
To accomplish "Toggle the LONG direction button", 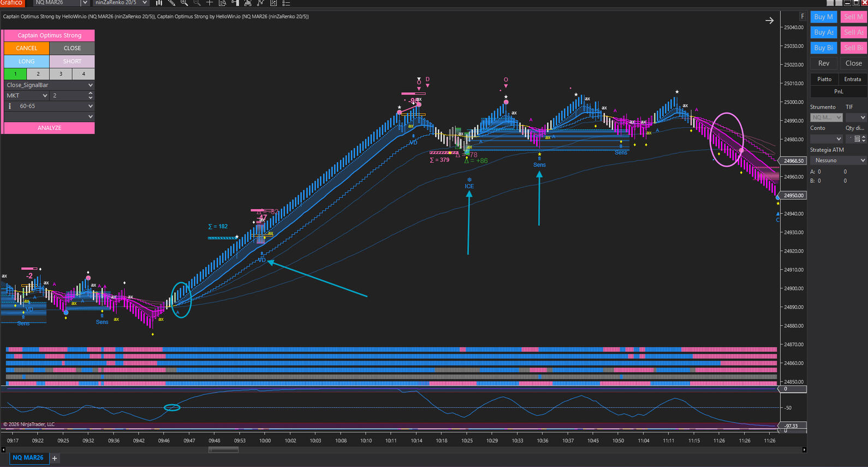I will (26, 61).
